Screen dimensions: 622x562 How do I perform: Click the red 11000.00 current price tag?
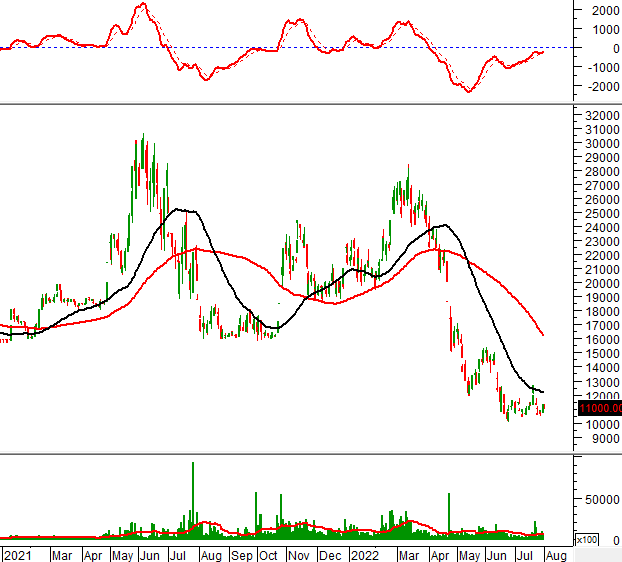[599, 407]
